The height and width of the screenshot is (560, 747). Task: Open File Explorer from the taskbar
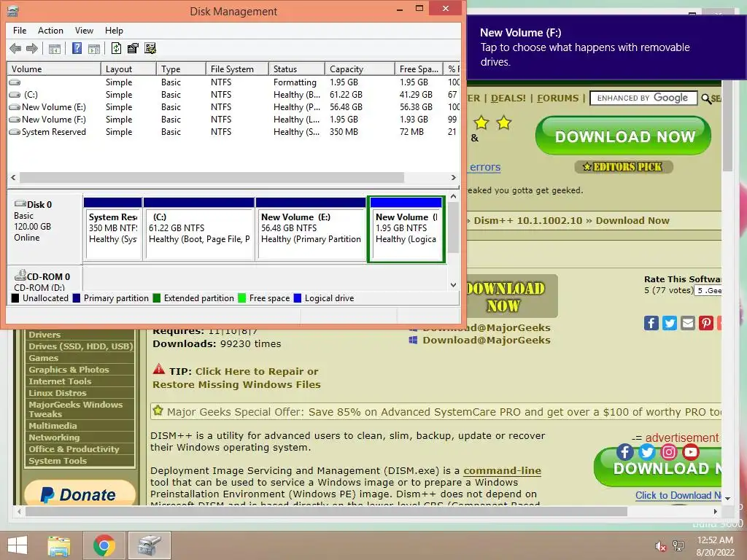59,545
